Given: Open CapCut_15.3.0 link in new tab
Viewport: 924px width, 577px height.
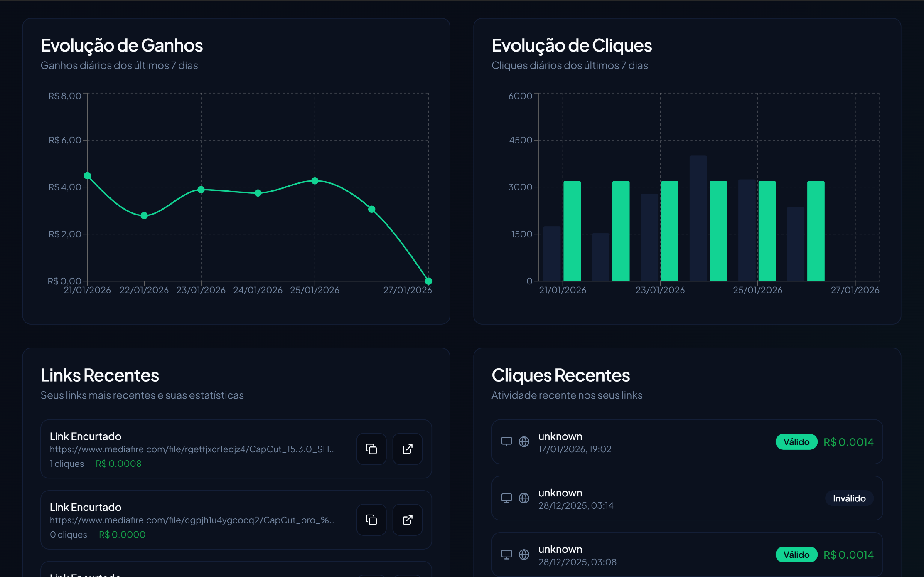Looking at the screenshot, I should pyautogui.click(x=407, y=449).
